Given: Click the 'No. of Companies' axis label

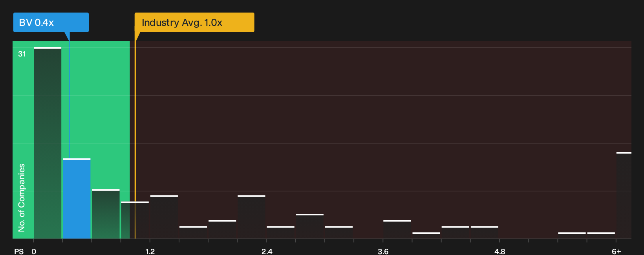Looking at the screenshot, I should click(x=22, y=197).
